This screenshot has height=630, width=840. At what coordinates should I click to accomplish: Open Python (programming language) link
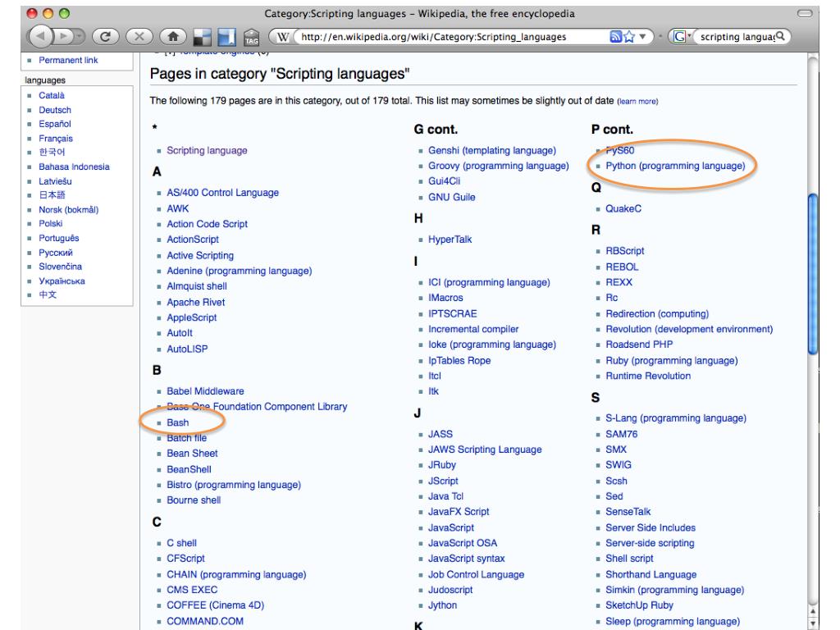(675, 166)
